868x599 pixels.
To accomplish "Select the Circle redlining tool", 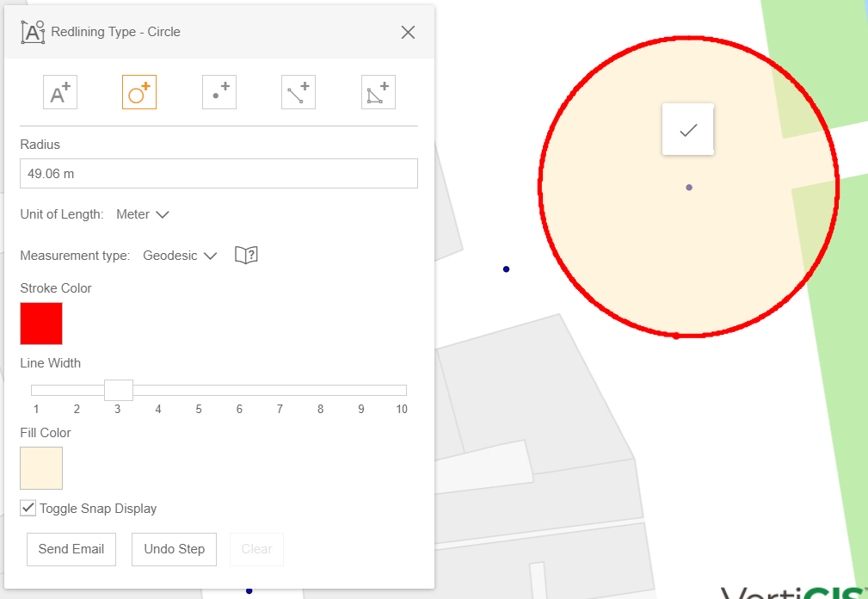I will 139,92.
